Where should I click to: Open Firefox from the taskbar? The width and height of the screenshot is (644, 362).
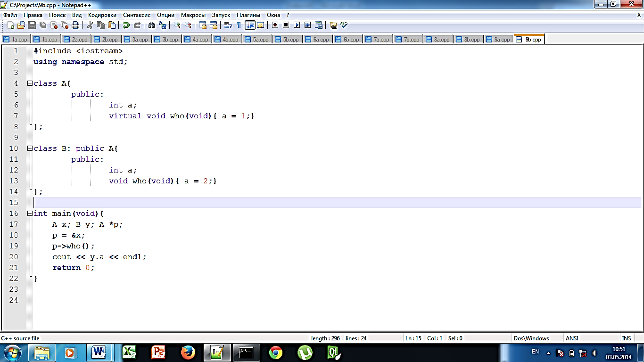coord(188,352)
